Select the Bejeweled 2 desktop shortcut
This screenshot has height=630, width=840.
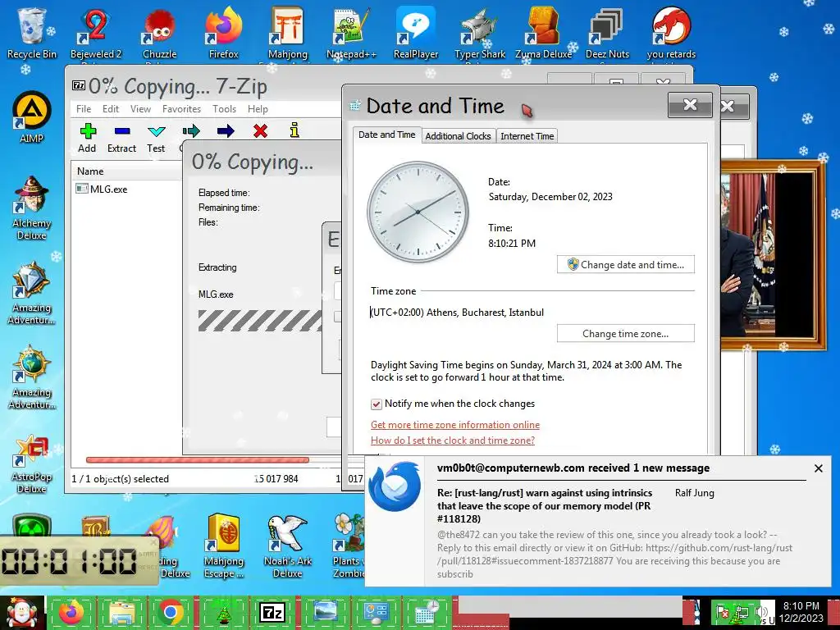pos(96,33)
